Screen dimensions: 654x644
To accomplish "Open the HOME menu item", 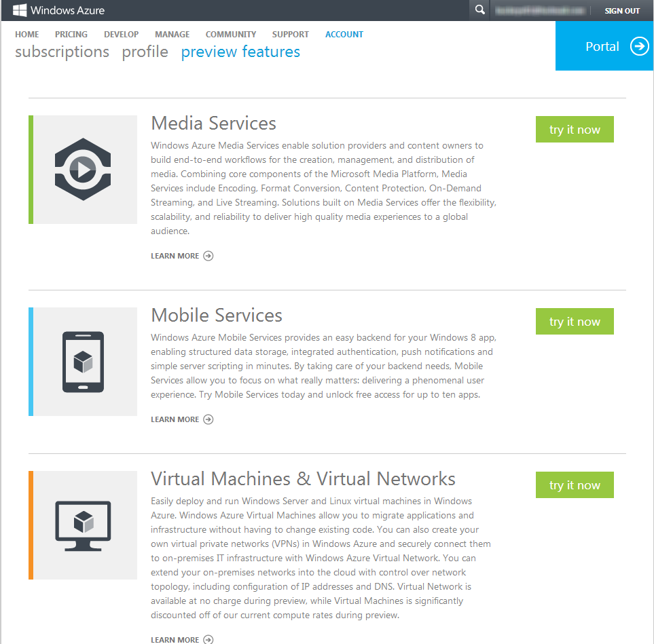I will (x=26, y=35).
